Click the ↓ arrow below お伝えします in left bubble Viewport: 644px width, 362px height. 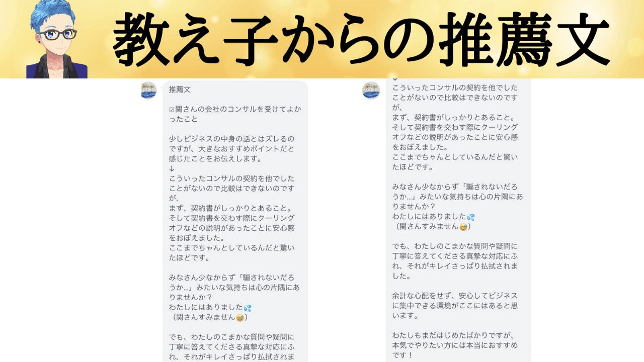[172, 168]
